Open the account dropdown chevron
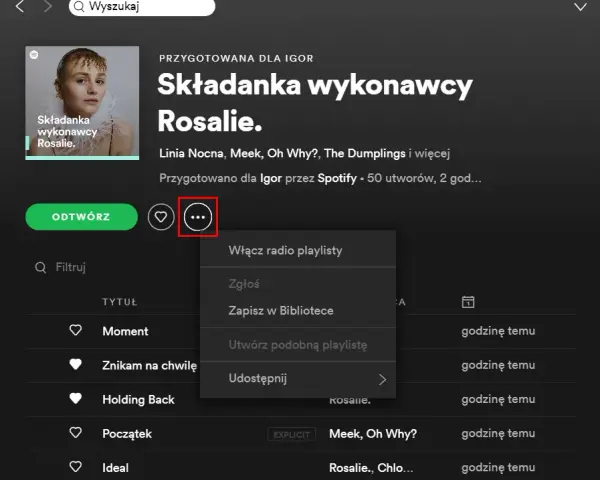The image size is (600, 480). point(580,7)
